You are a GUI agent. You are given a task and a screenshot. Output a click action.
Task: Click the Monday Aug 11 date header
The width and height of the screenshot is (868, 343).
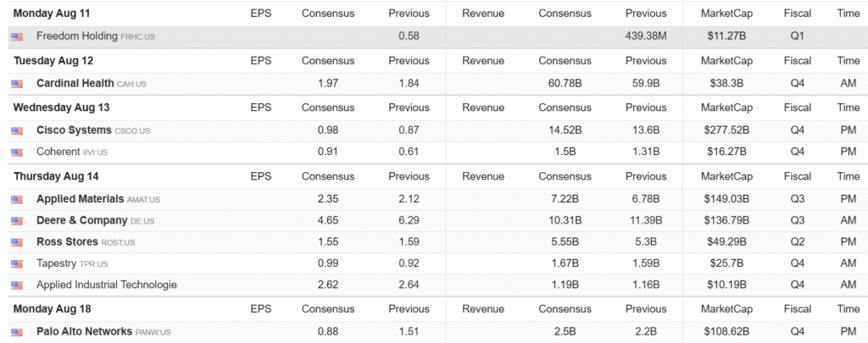pyautogui.click(x=52, y=14)
